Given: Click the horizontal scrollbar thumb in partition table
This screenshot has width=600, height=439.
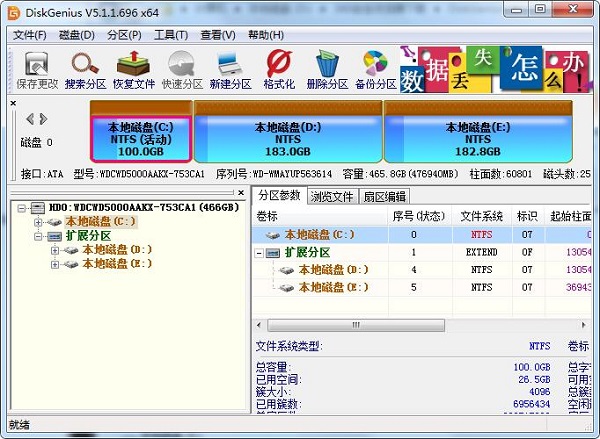Looking at the screenshot, I should tap(356, 325).
